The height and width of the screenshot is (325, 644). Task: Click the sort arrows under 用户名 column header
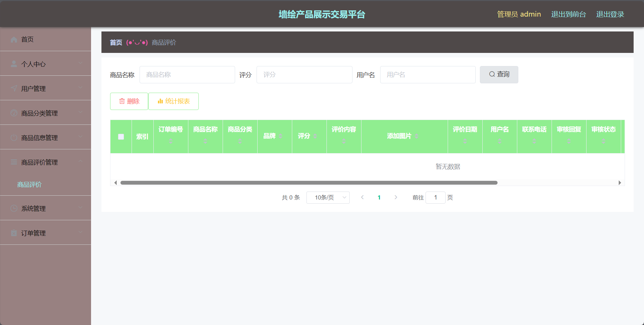(x=500, y=141)
